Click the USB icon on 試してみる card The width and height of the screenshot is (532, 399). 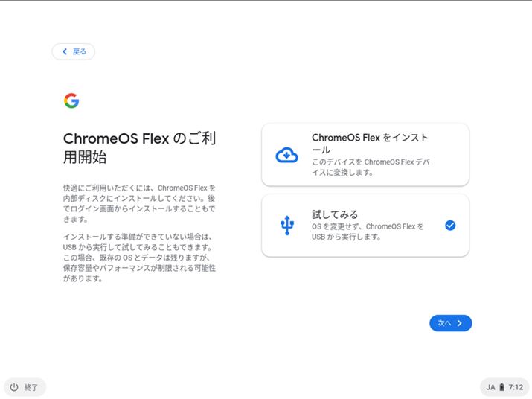[286, 226]
